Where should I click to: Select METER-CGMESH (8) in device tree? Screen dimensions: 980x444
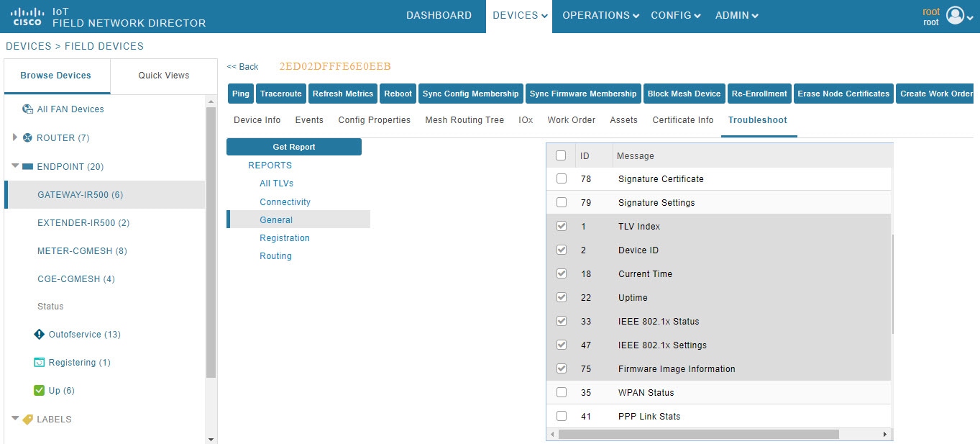point(82,251)
